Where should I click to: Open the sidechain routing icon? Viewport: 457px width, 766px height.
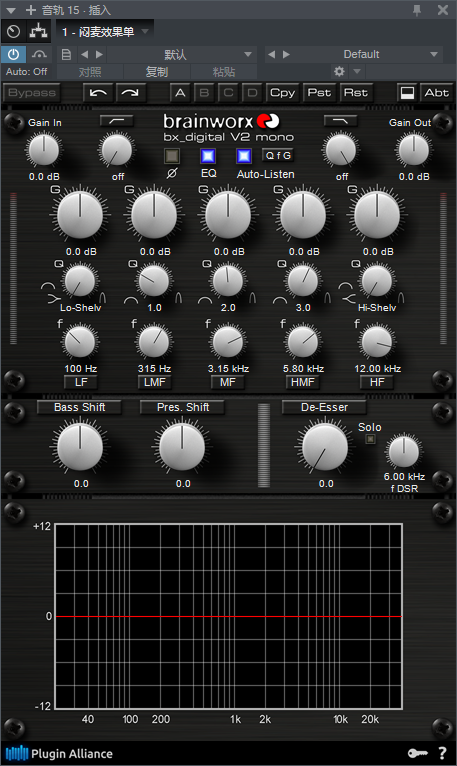click(x=39, y=32)
